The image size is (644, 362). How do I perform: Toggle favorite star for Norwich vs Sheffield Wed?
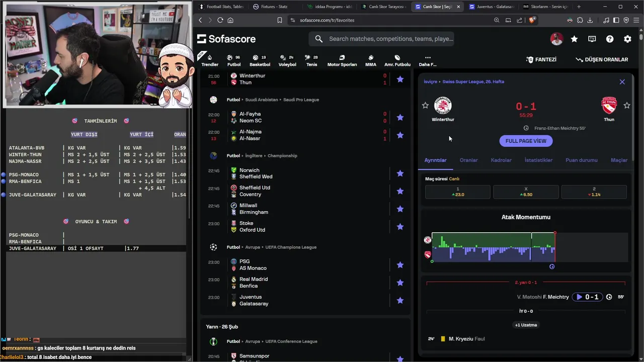tap(400, 173)
